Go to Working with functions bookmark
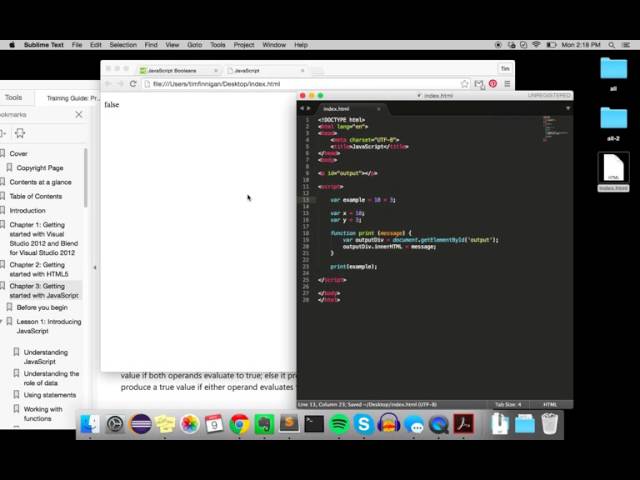The height and width of the screenshot is (480, 640). [x=43, y=414]
